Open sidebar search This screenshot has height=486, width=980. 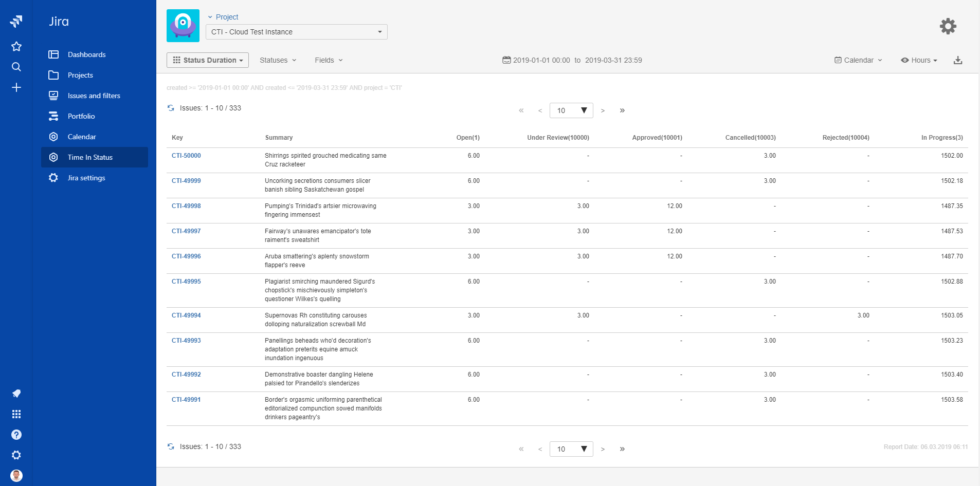coord(16,67)
